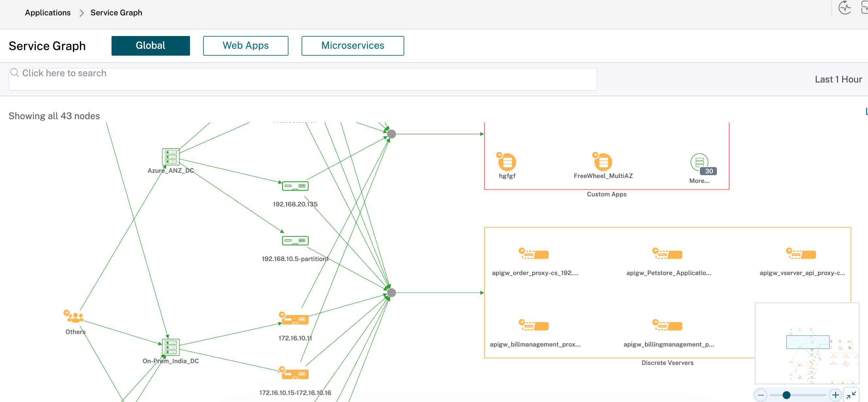Expand the More... 30 apps icon
868x402 pixels.
tap(699, 162)
